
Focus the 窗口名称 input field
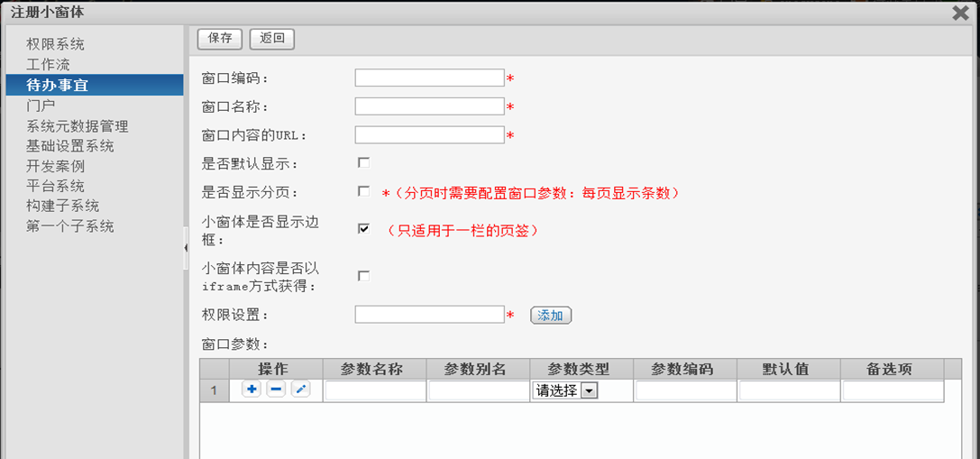point(429,106)
